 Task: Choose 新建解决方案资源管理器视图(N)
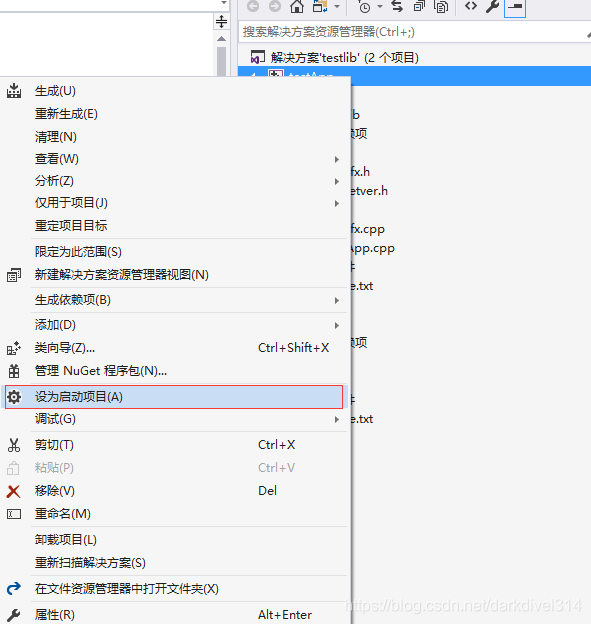(175, 275)
